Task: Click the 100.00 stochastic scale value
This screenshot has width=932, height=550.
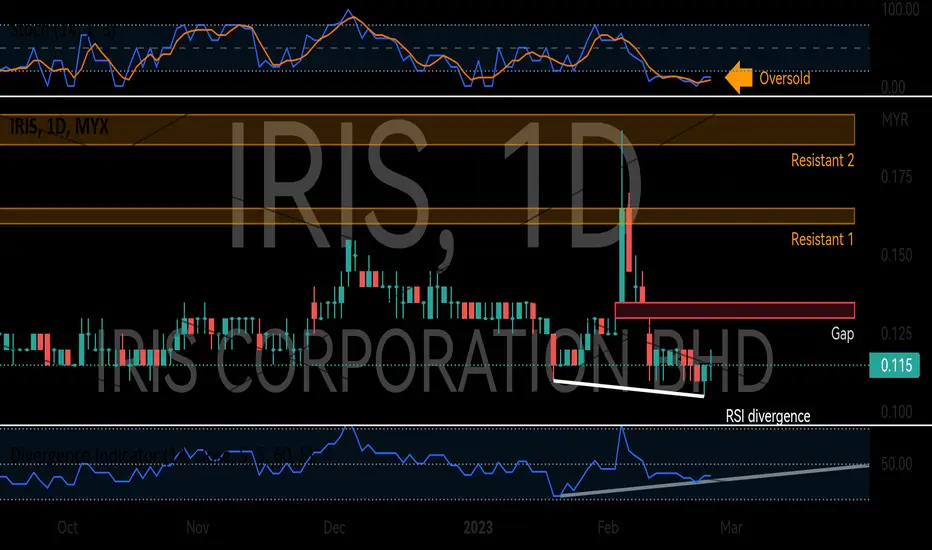Action: coord(900,10)
